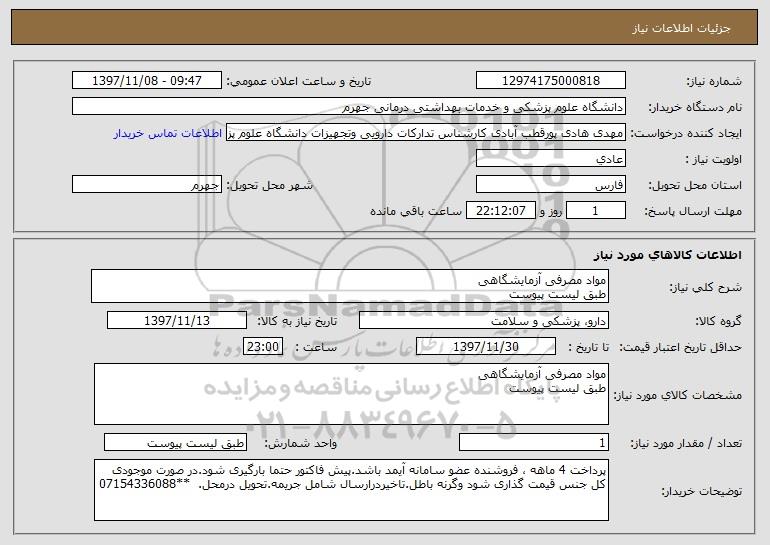Screen dimensions: 770x545
Task: Click the remaining time field 22:12:07
Action: tap(500, 211)
